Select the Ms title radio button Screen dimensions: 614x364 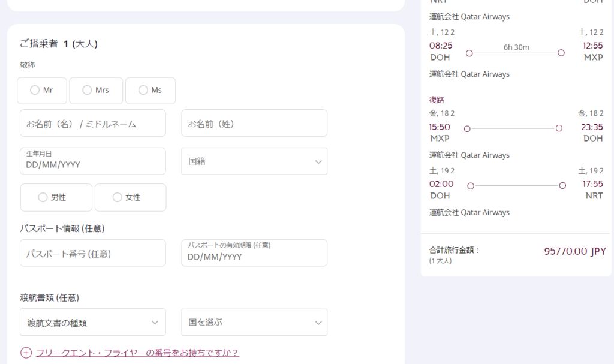(143, 91)
